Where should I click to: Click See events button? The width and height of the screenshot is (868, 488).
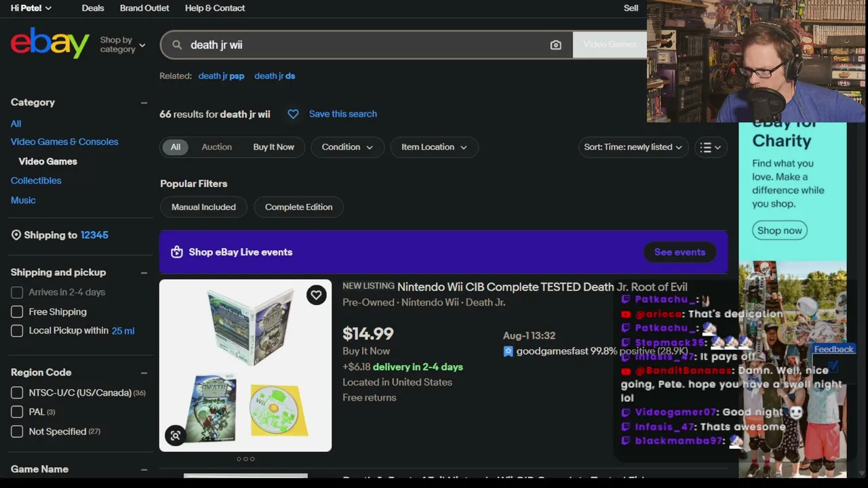click(679, 252)
